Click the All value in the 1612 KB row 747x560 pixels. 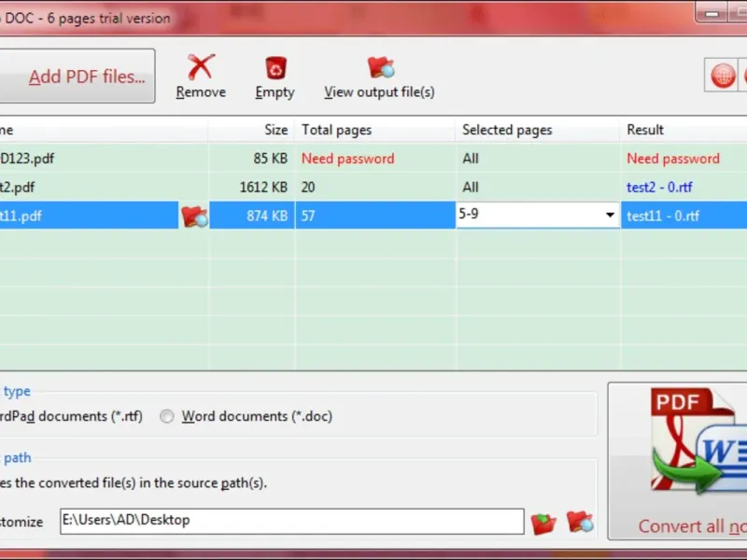(x=471, y=188)
